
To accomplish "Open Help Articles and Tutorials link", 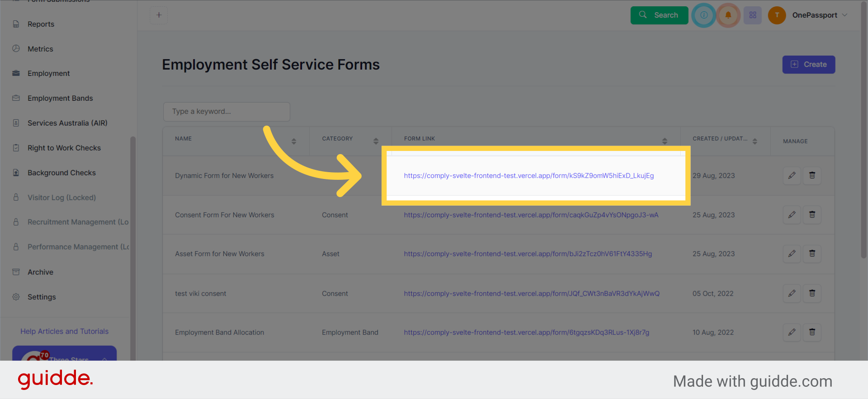I will (x=64, y=331).
